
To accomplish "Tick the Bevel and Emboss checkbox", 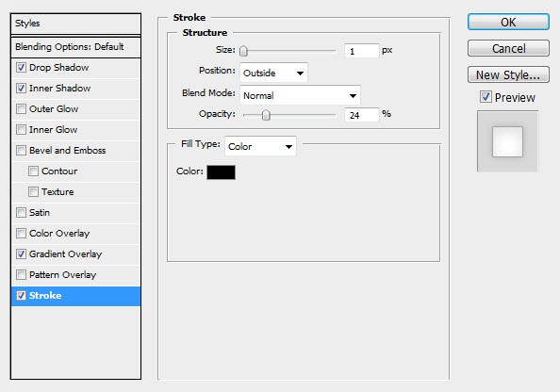I will pyautogui.click(x=21, y=151).
